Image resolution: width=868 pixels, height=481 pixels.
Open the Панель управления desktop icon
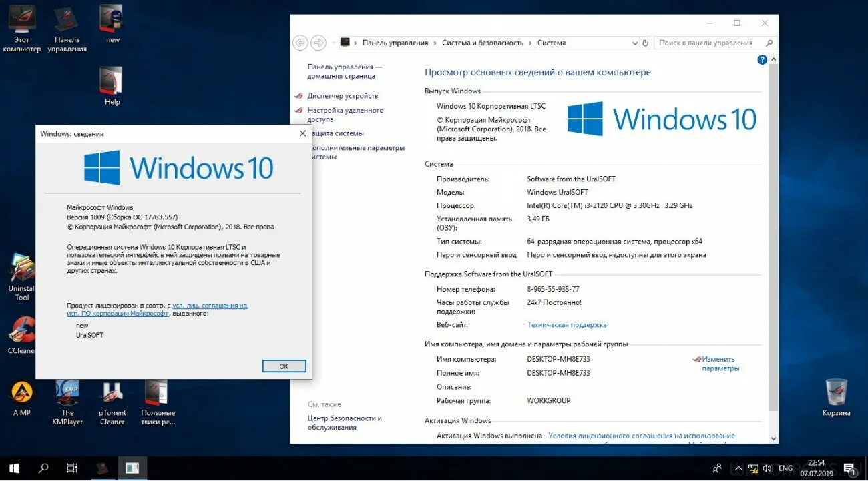(x=67, y=30)
